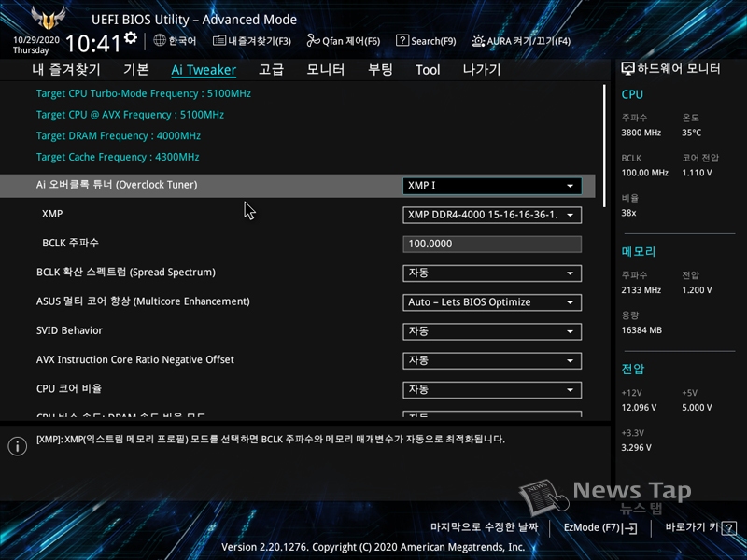Click 바로가기 키 button

pyautogui.click(x=700, y=527)
